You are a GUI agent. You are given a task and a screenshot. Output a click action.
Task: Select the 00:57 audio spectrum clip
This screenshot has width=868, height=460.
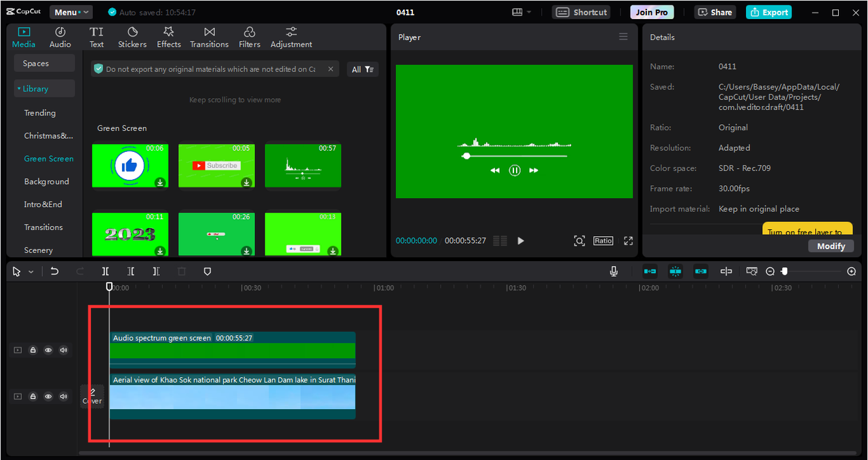(303, 165)
